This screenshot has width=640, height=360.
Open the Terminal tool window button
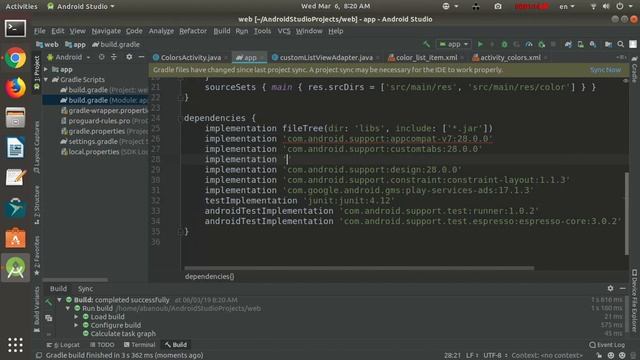click(139, 345)
